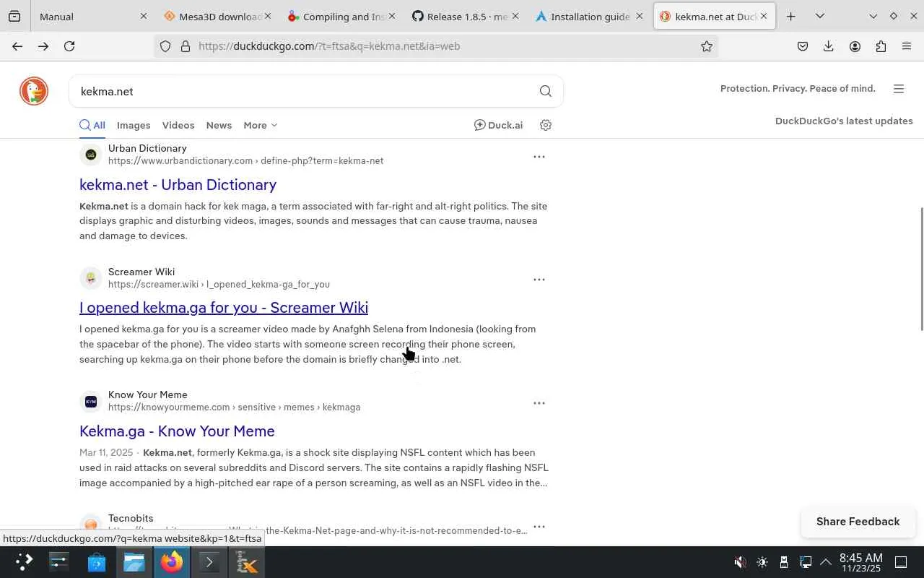The height and width of the screenshot is (578, 924).
Task: Submit search with the magnifier icon
Action: (546, 91)
